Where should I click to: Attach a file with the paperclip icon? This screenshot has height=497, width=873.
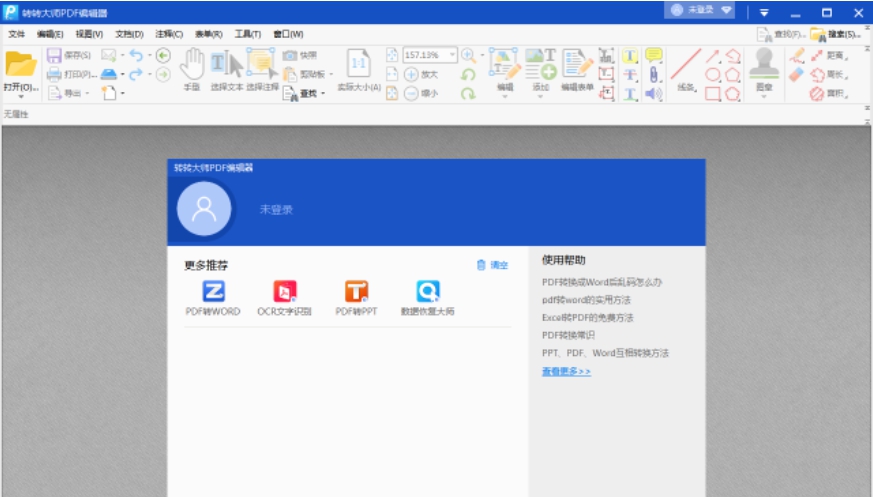click(654, 74)
